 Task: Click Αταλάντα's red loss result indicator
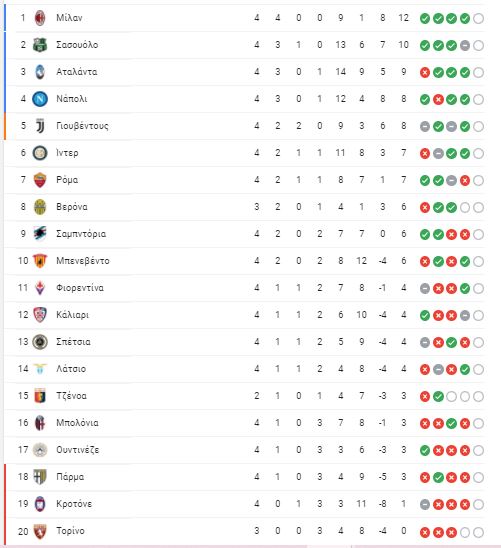425,72
